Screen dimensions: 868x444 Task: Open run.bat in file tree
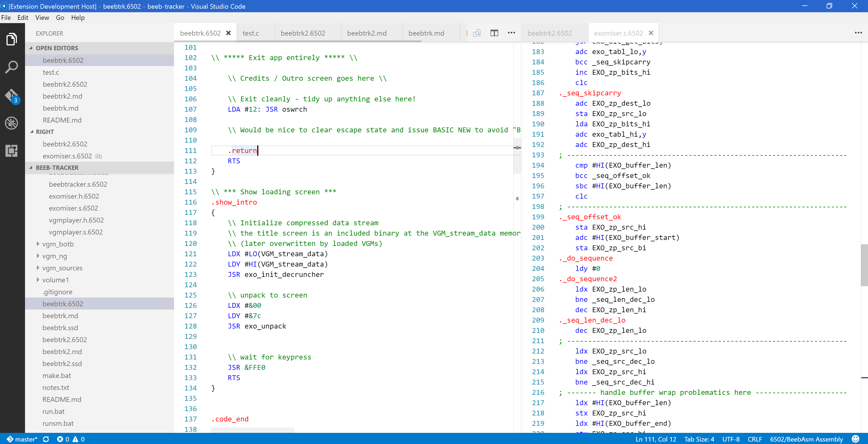point(100,411)
